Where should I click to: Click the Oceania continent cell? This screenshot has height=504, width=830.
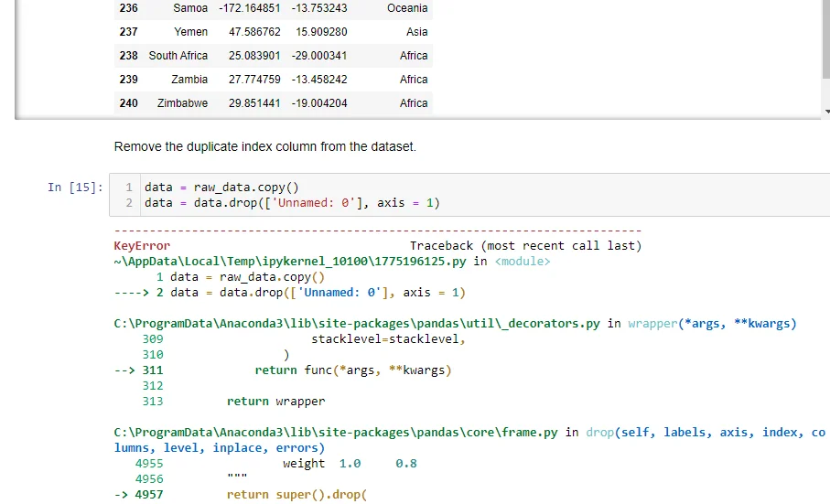click(407, 8)
